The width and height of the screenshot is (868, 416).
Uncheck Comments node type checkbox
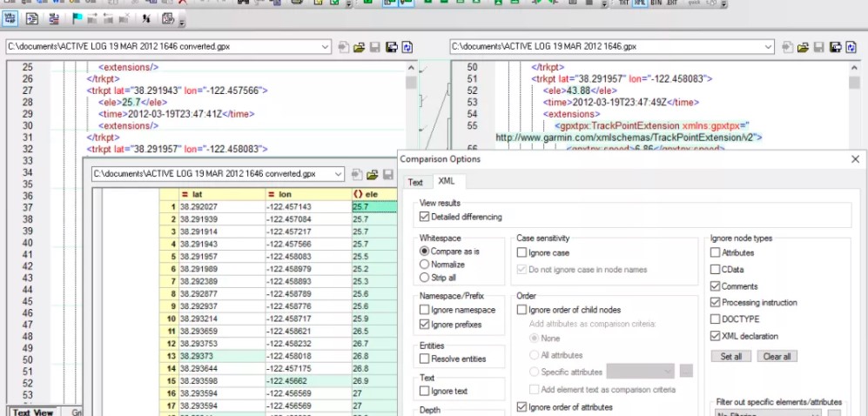(x=716, y=286)
